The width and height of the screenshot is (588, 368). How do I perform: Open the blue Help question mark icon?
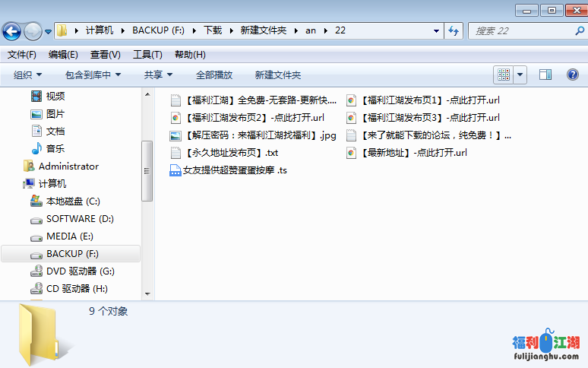pyautogui.click(x=572, y=75)
